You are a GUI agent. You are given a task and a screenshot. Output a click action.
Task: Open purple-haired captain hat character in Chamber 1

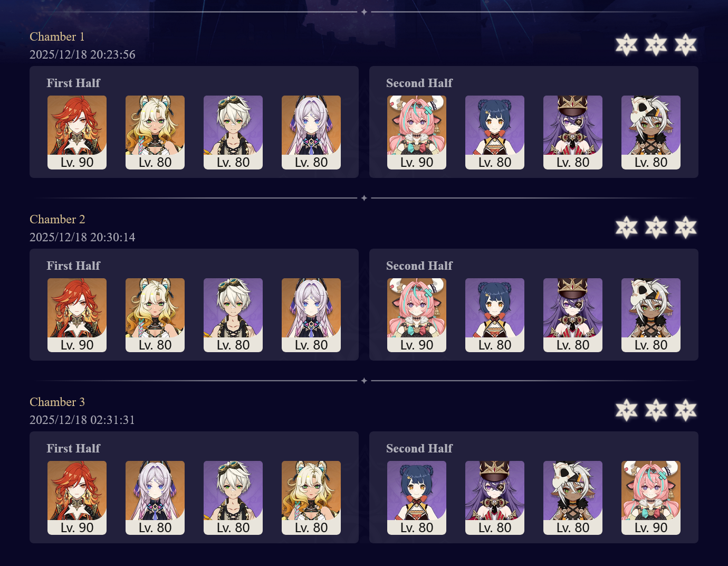(x=573, y=133)
